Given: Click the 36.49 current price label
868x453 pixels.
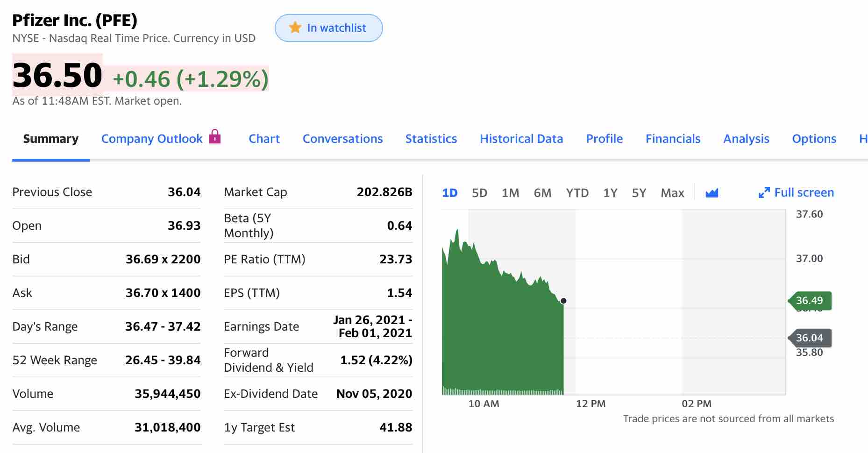Looking at the screenshot, I should pos(809,300).
